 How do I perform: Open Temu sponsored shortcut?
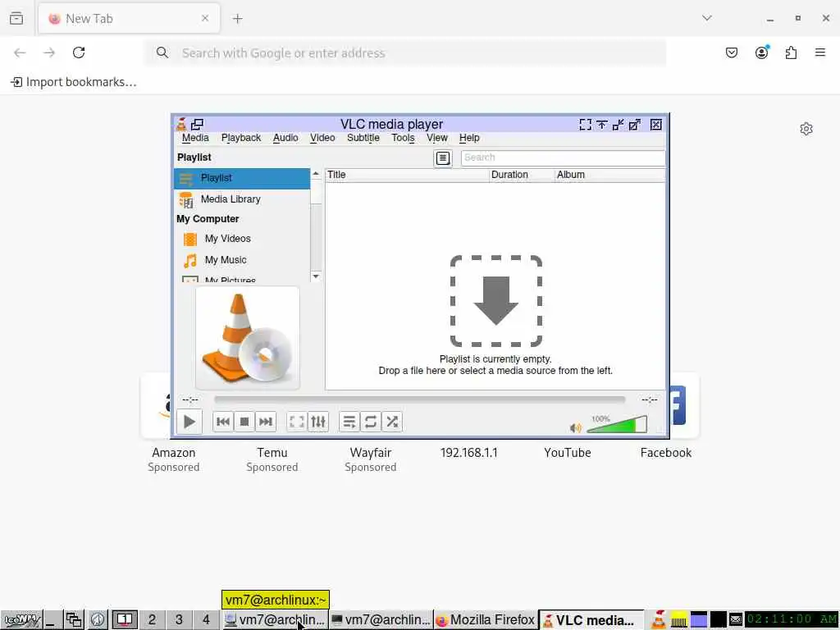pos(272,459)
